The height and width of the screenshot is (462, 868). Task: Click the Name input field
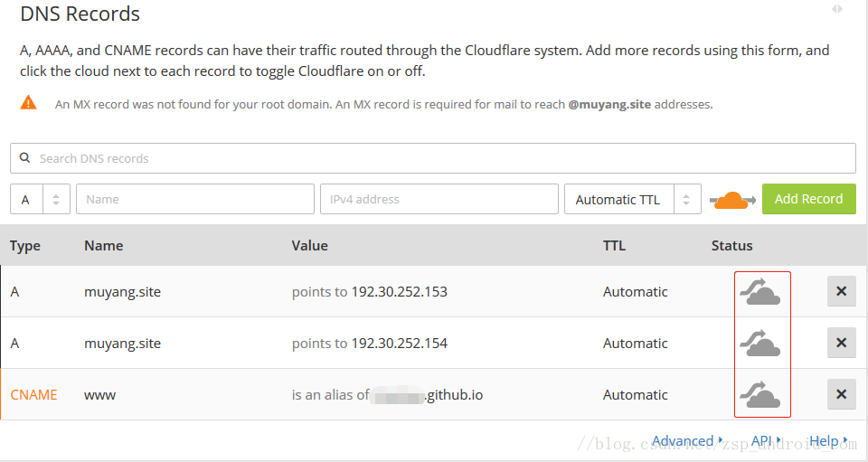194,200
